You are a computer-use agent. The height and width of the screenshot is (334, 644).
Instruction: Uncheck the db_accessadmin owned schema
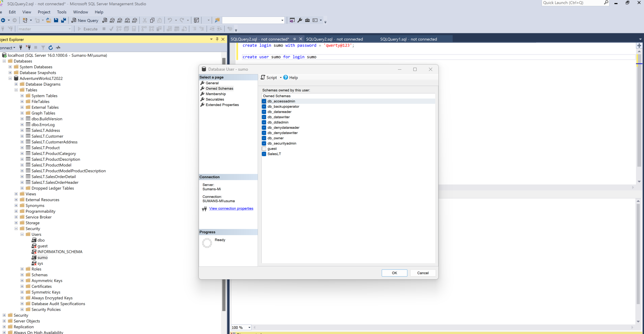264,101
